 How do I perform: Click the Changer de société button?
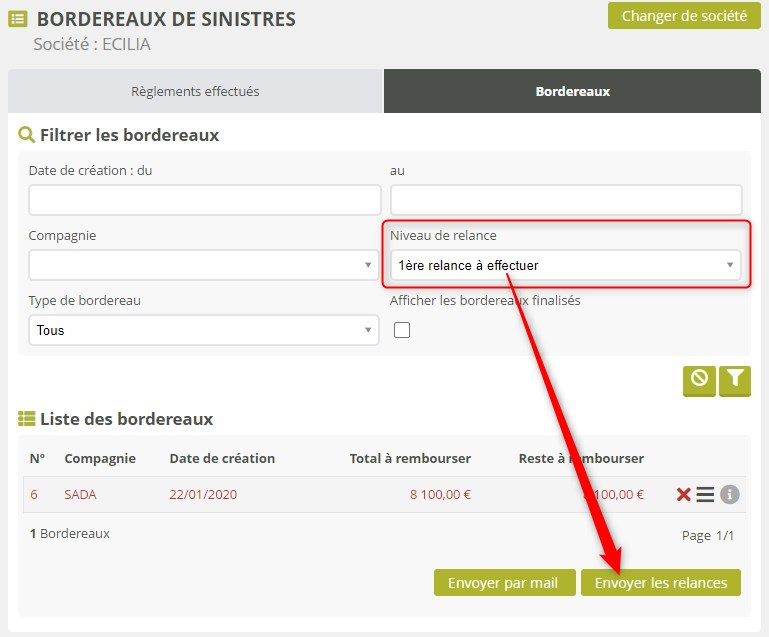(x=684, y=16)
